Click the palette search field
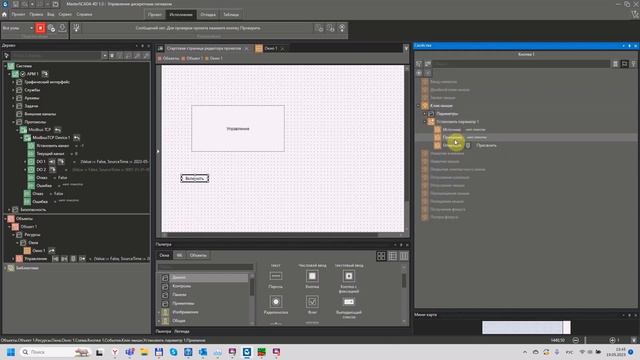 click(x=205, y=267)
